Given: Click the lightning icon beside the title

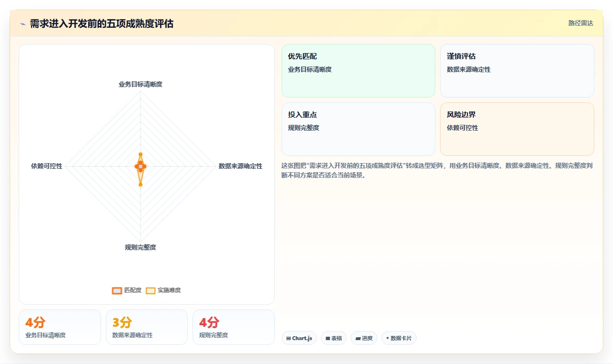Looking at the screenshot, I should pyautogui.click(x=23, y=24).
